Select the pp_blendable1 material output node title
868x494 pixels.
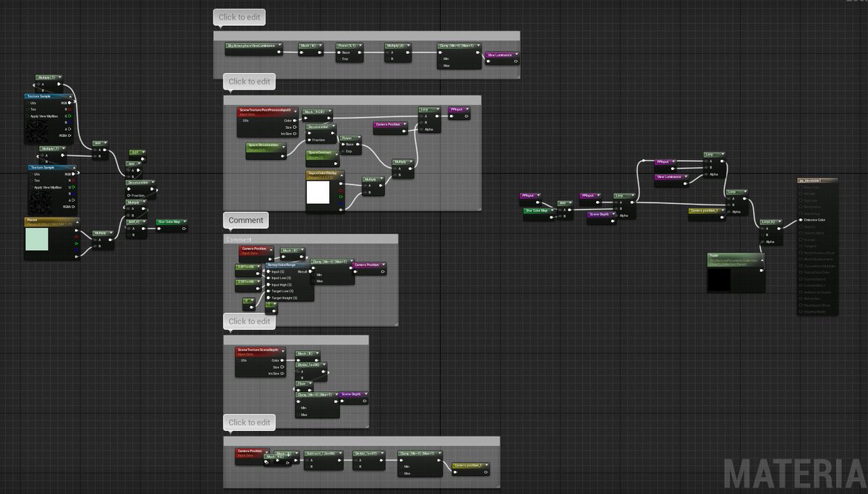(817, 181)
